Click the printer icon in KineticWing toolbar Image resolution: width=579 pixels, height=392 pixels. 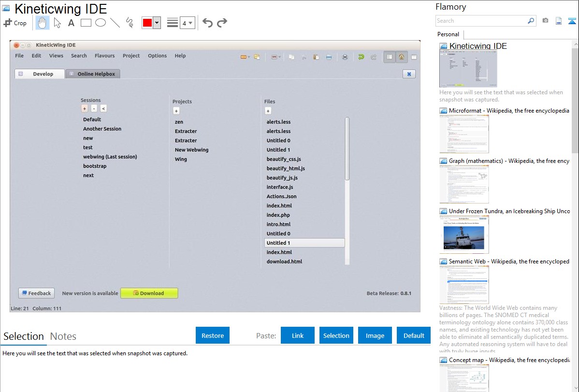pyautogui.click(x=345, y=57)
